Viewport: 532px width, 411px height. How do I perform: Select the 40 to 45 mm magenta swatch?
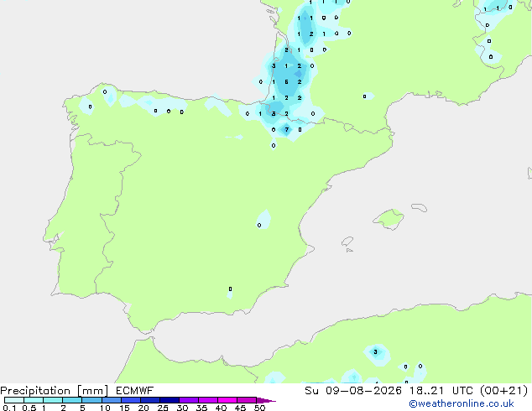[227, 400]
